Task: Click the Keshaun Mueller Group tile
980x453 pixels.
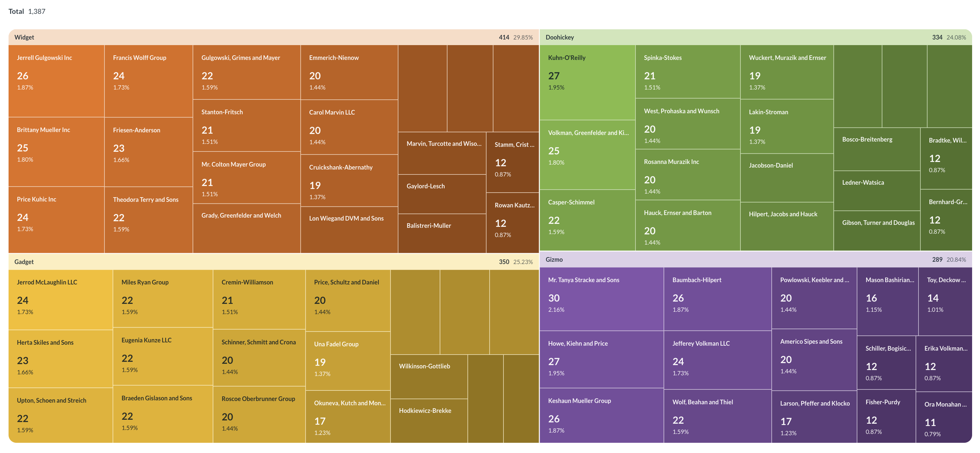Action: tap(602, 415)
